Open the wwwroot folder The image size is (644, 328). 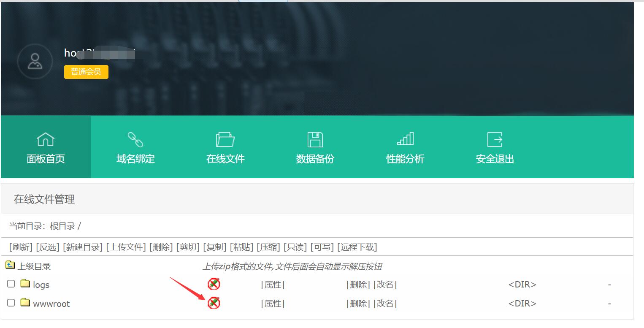(51, 304)
